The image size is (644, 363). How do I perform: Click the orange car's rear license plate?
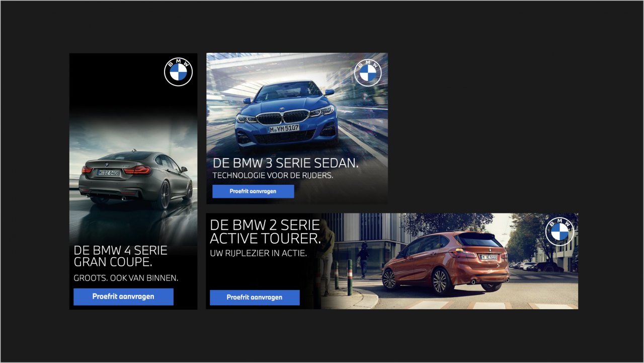[x=489, y=257]
